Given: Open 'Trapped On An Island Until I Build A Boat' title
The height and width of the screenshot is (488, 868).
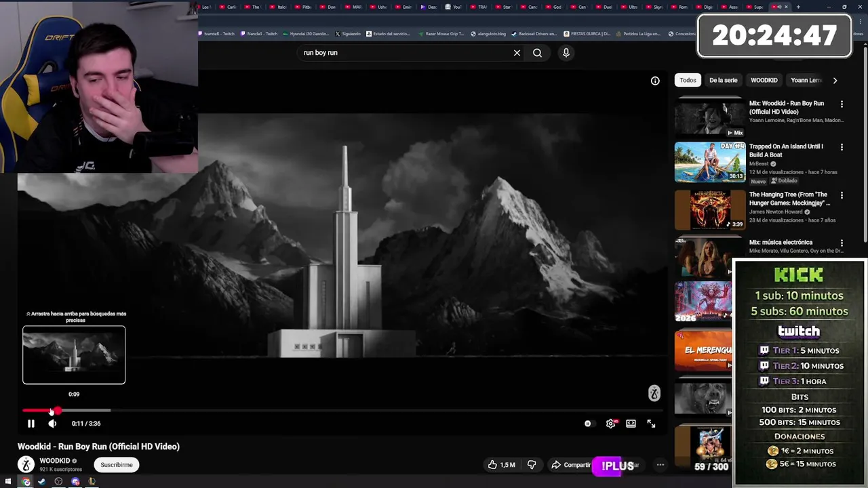Looking at the screenshot, I should click(787, 150).
